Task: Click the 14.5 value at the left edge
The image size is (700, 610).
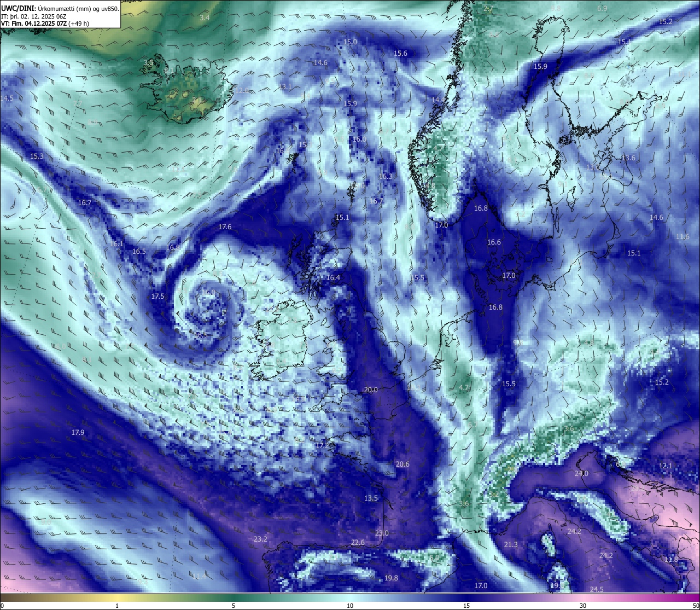Action: pos(7,98)
